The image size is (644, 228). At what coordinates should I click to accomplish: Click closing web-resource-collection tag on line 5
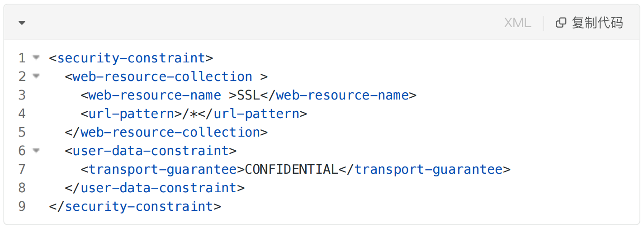tap(170, 132)
